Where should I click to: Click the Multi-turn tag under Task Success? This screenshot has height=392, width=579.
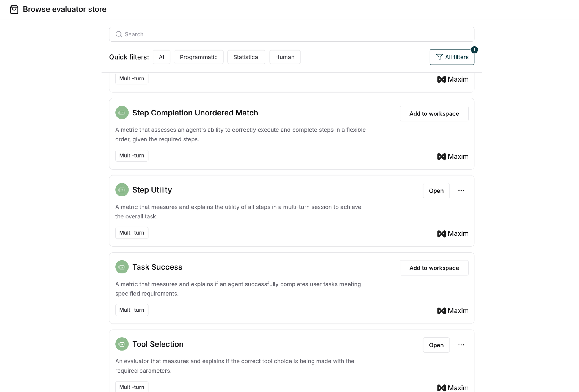(131, 310)
